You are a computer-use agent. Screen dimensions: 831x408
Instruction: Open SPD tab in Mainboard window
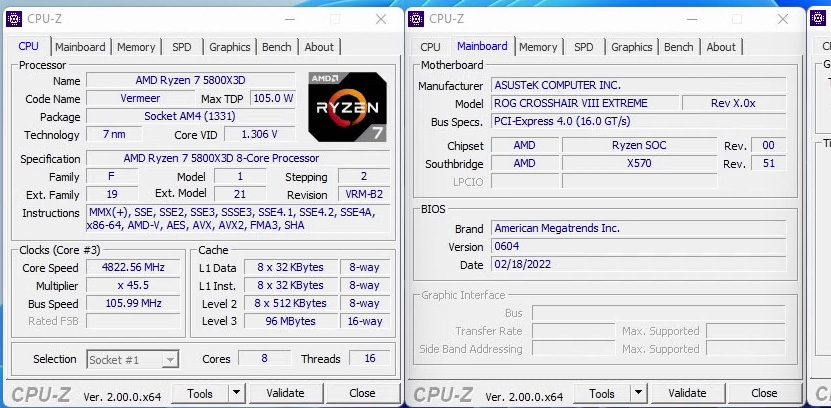click(x=584, y=47)
